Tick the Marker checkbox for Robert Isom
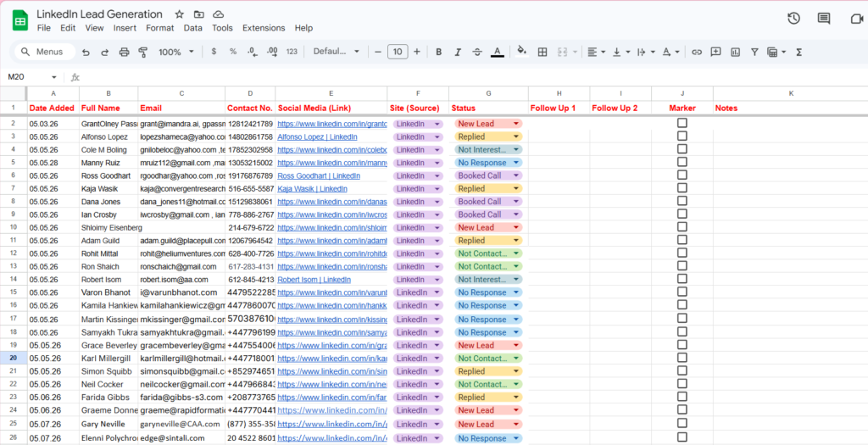This screenshot has width=868, height=445. tap(682, 279)
